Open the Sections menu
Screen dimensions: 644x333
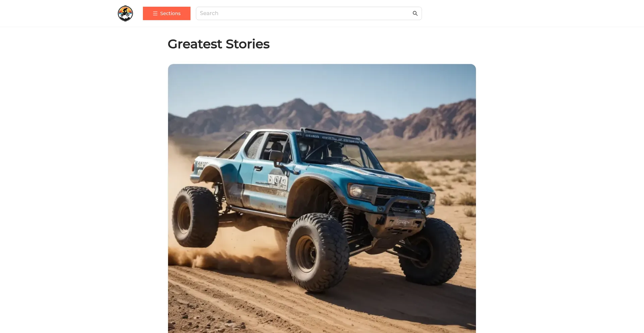pos(167,13)
